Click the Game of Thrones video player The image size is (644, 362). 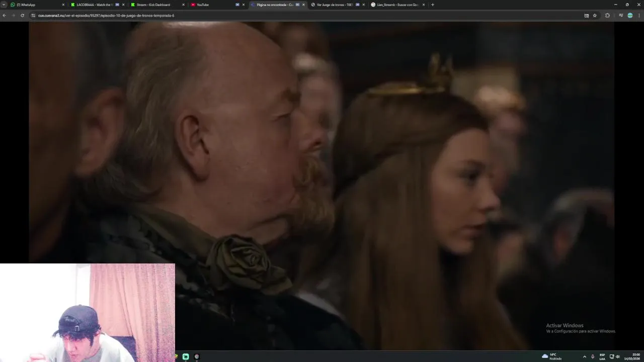tap(321, 185)
